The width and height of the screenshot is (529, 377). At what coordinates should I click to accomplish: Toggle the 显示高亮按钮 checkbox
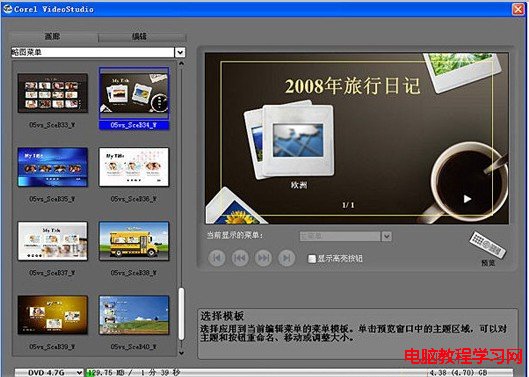312,259
